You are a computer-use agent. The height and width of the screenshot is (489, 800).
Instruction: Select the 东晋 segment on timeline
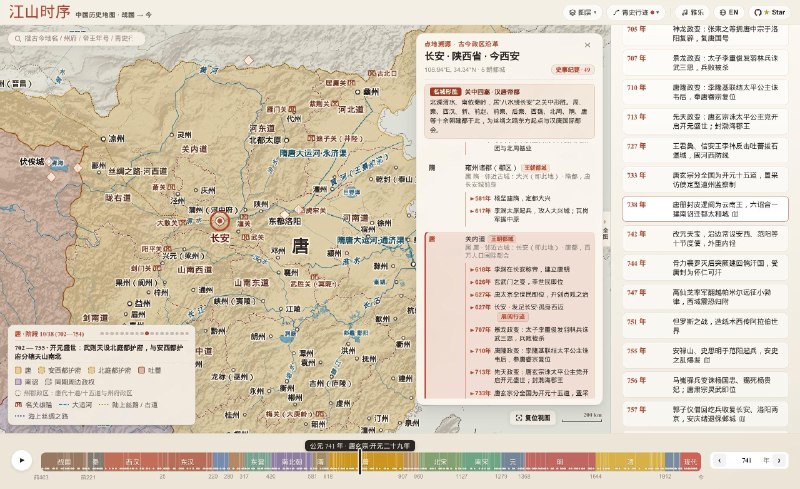[x=258, y=461]
